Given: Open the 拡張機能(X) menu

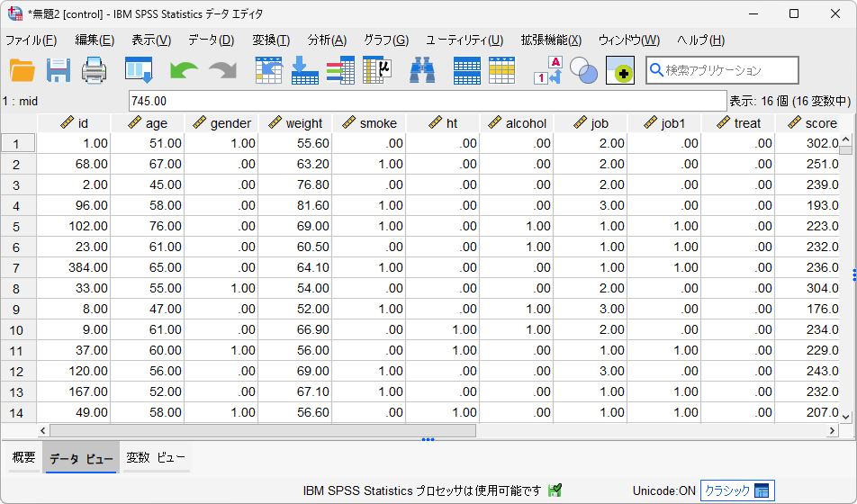Looking at the screenshot, I should 551,40.
